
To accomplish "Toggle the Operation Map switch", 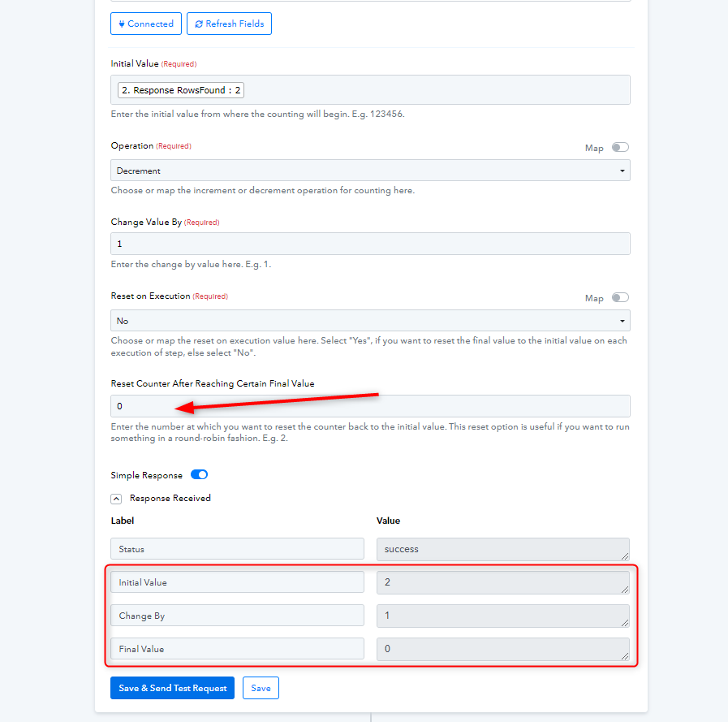I will 620,148.
